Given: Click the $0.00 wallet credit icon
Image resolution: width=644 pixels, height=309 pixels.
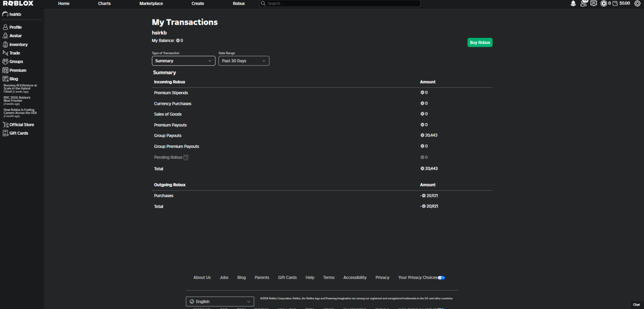Looking at the screenshot, I should click(615, 3).
